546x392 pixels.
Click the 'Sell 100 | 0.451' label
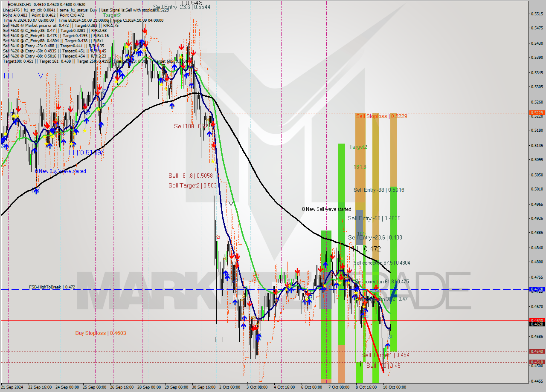tap(384, 366)
